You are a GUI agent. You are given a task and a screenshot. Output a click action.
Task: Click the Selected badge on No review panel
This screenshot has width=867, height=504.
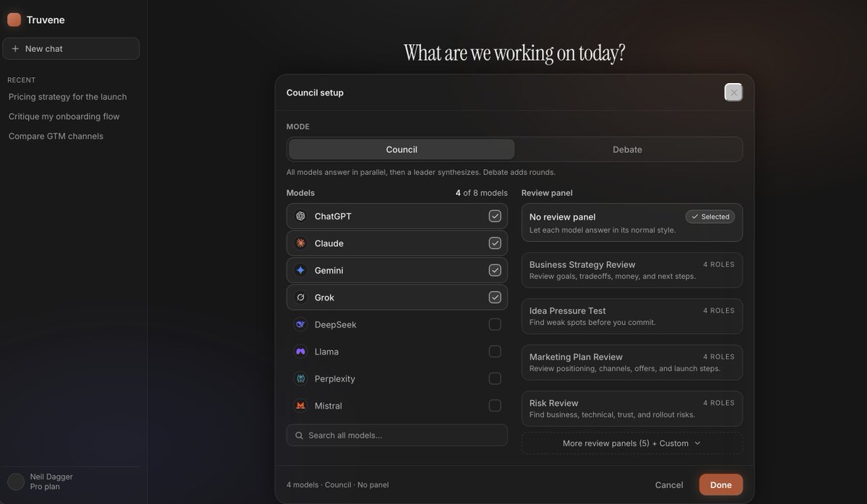point(710,217)
